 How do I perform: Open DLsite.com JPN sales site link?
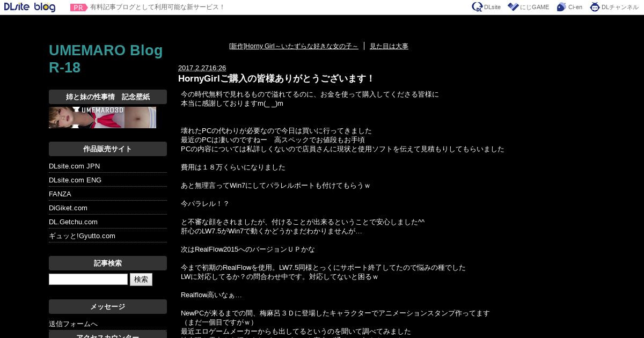[x=75, y=166]
